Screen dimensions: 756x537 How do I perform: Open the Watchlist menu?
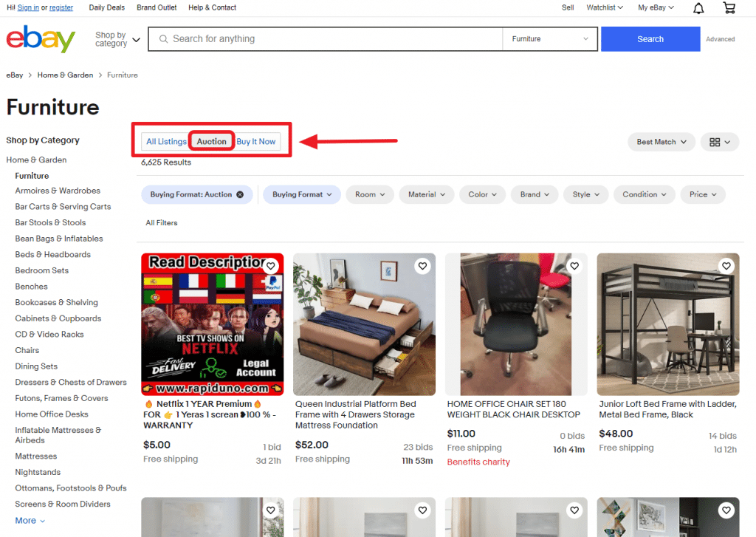[604, 7]
